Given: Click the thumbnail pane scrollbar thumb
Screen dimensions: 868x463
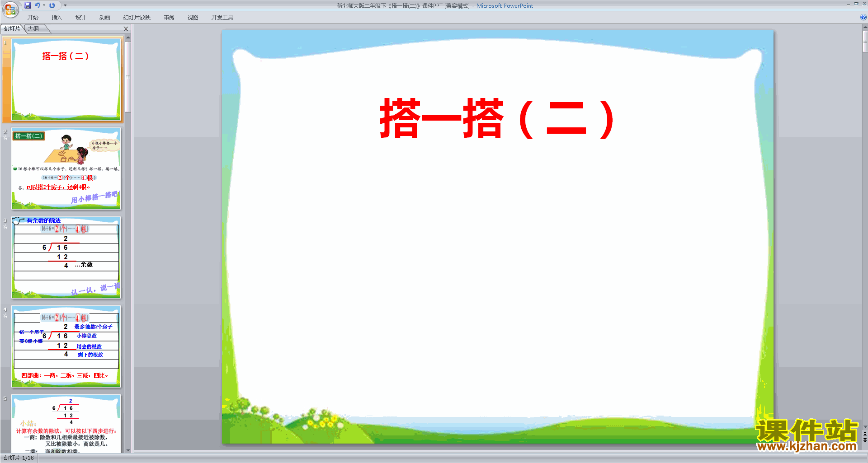Looking at the screenshot, I should click(128, 77).
